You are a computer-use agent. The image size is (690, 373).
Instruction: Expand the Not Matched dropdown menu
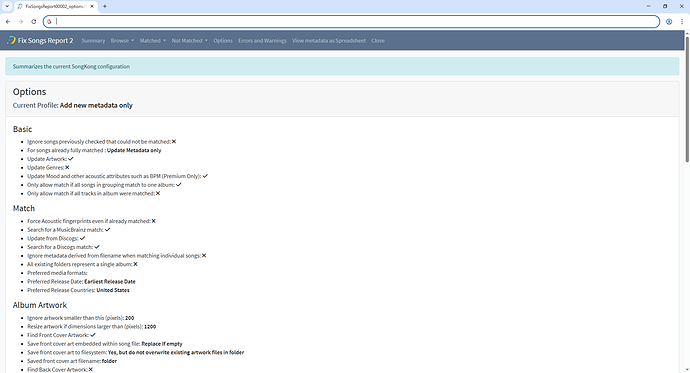(190, 40)
